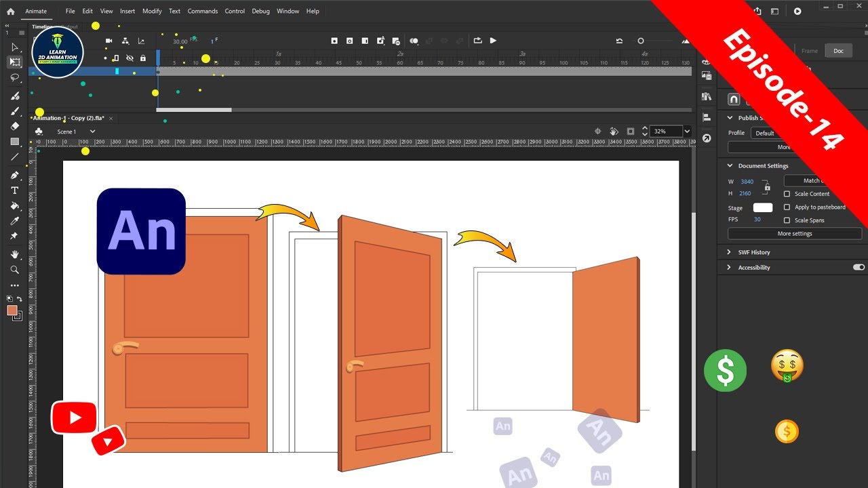Click the onion skin icon
This screenshot has width=868, height=488.
[414, 41]
